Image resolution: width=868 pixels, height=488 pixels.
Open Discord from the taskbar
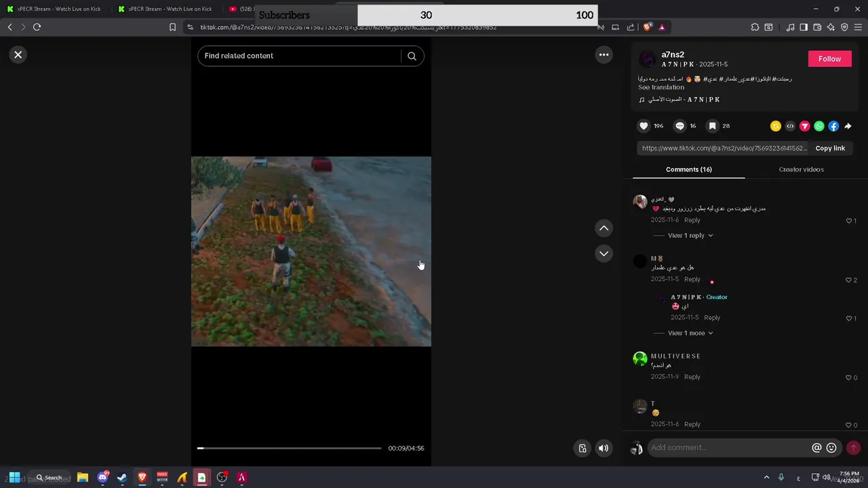click(x=102, y=477)
